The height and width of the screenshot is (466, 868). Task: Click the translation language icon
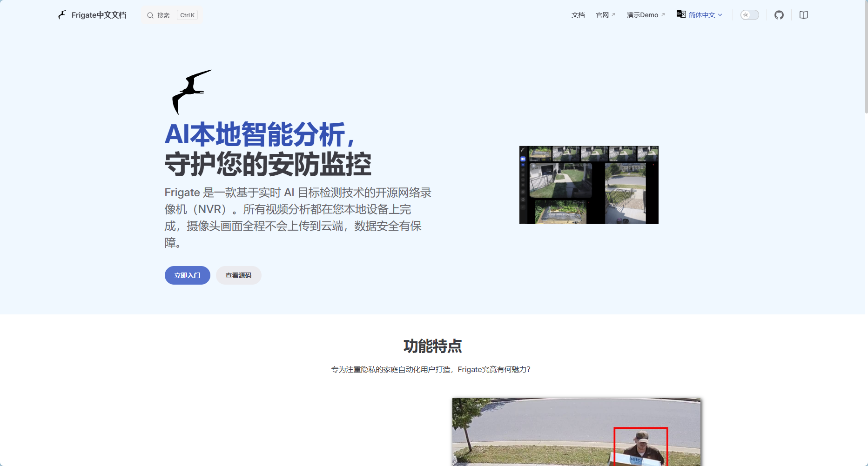[681, 14]
